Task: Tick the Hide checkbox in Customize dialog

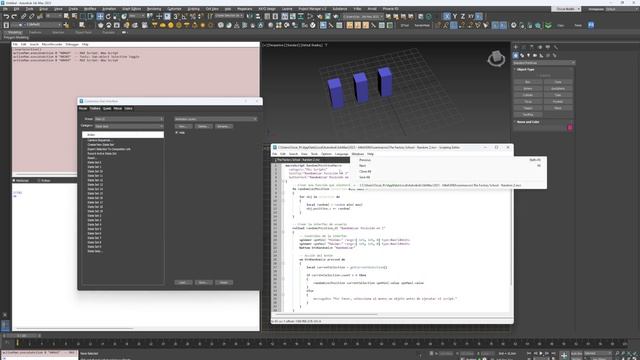Action: tap(177, 133)
